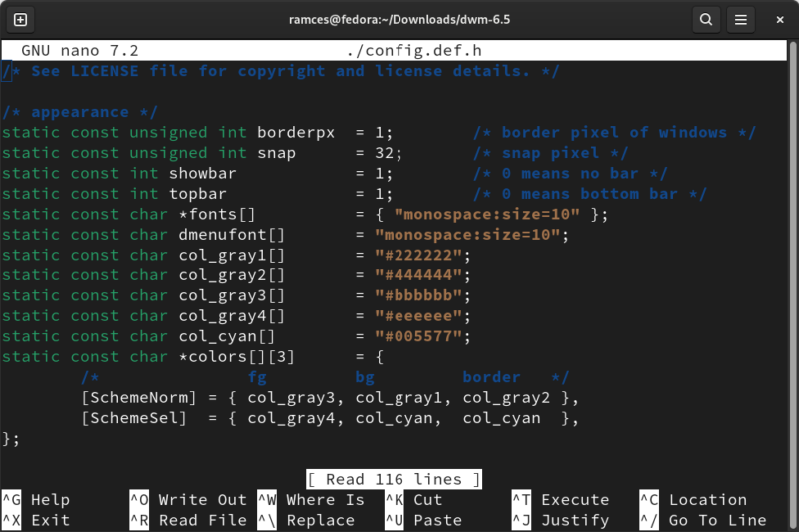The image size is (799, 532).
Task: Click the "#222222" color string
Action: [x=418, y=255]
